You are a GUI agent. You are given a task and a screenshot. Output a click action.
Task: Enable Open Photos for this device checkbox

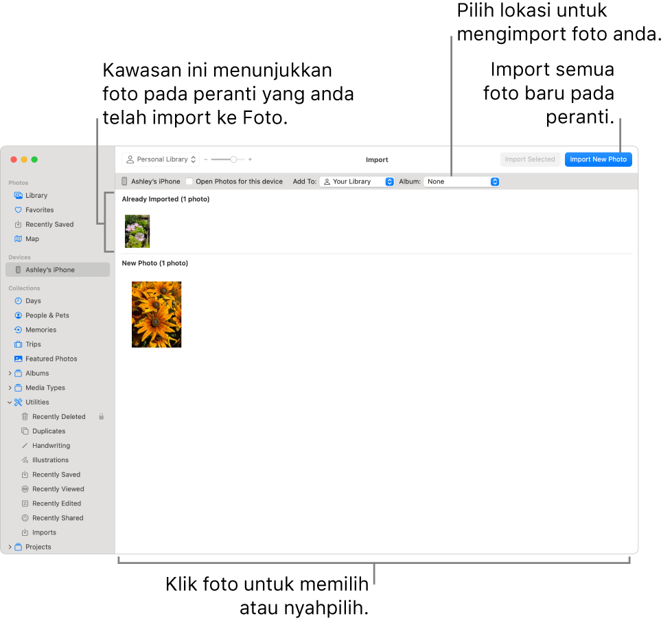[x=189, y=182]
